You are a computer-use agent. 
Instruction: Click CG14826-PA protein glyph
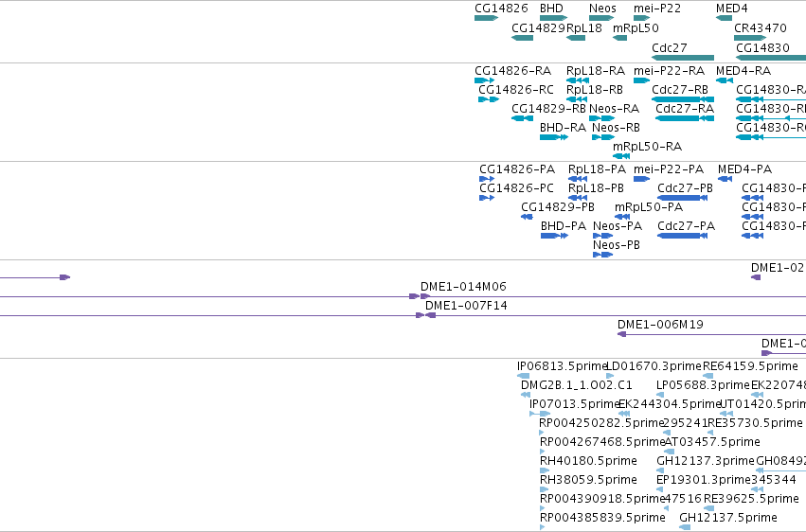[x=487, y=179]
